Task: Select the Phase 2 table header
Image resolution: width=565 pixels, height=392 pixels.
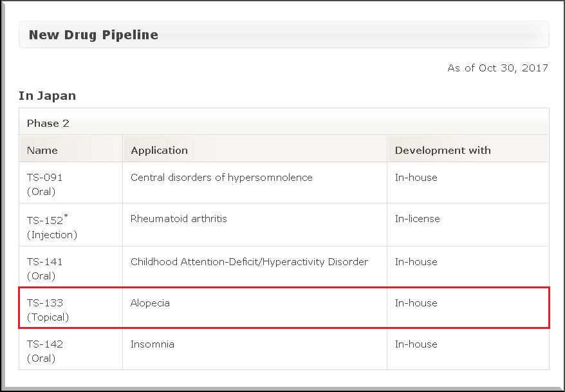Action: (x=48, y=123)
